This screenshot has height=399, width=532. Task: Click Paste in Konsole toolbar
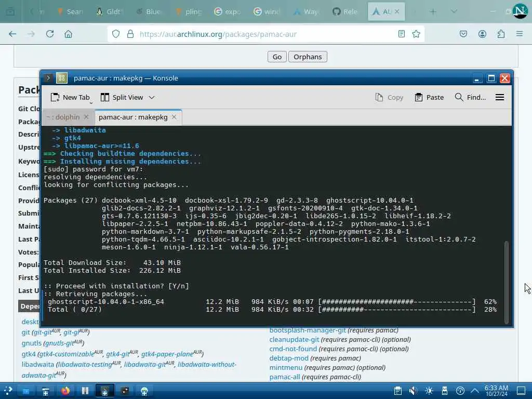click(x=429, y=97)
